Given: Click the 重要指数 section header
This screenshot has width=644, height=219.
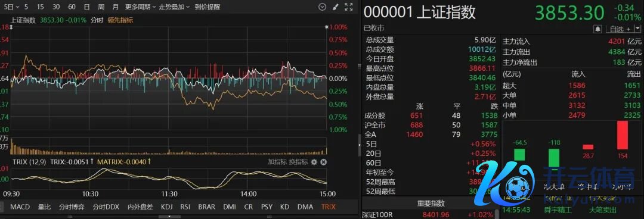Looking at the screenshot, I should [x=431, y=204].
